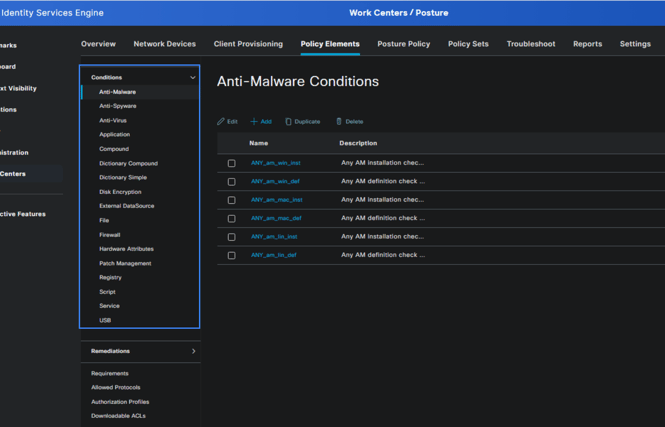Select Disk Encryption condition type
Image resolution: width=665 pixels, height=427 pixels.
[x=120, y=192]
